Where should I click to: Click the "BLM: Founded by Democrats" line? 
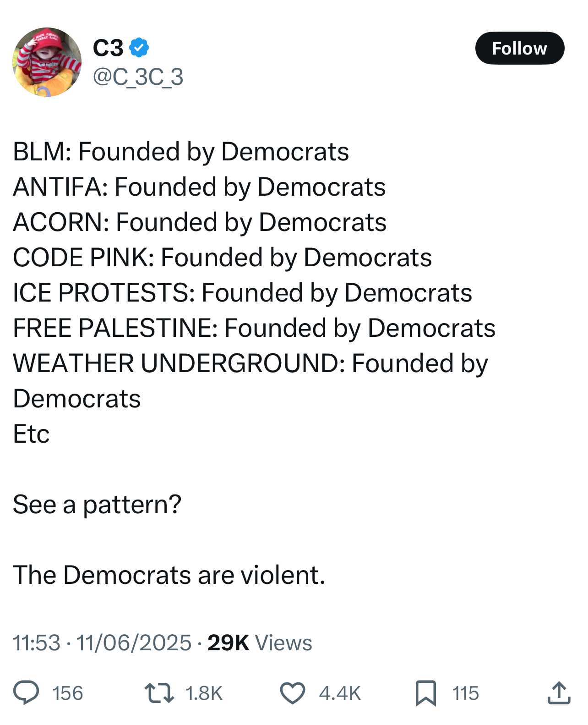(x=181, y=151)
